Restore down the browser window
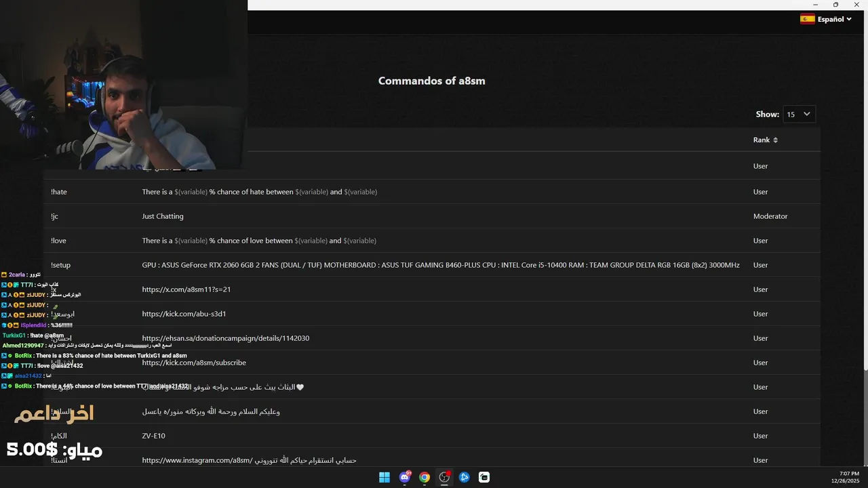Screen dimensions: 868x488 [x=835, y=5]
